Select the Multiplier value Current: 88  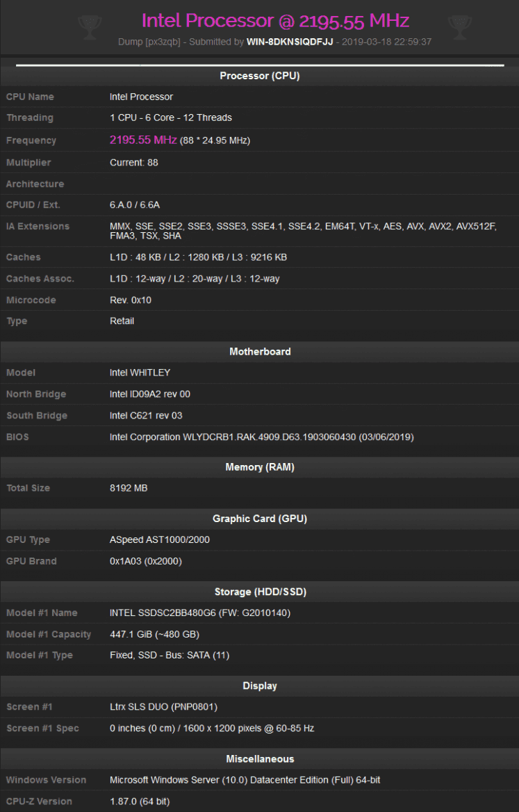pyautogui.click(x=134, y=163)
